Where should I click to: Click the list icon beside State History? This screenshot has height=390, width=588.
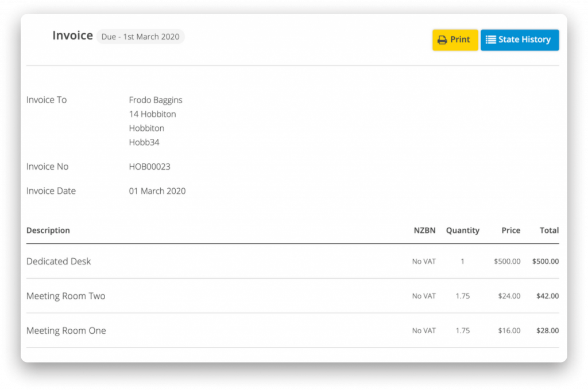(490, 40)
